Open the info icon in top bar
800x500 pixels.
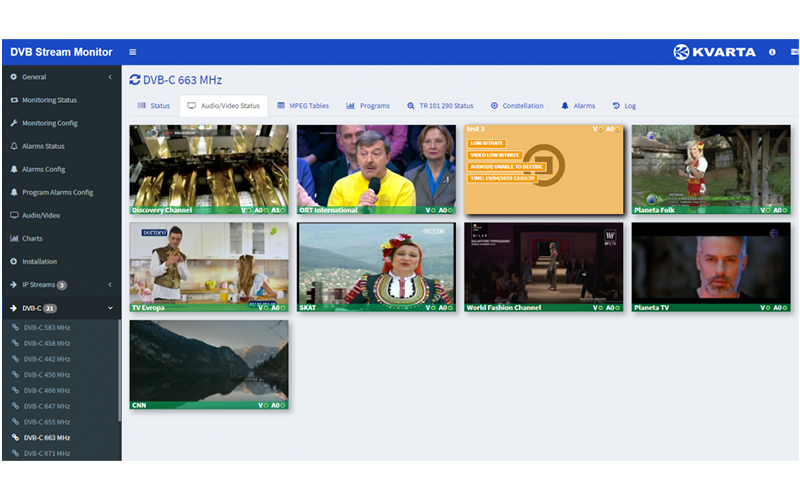pyautogui.click(x=772, y=52)
